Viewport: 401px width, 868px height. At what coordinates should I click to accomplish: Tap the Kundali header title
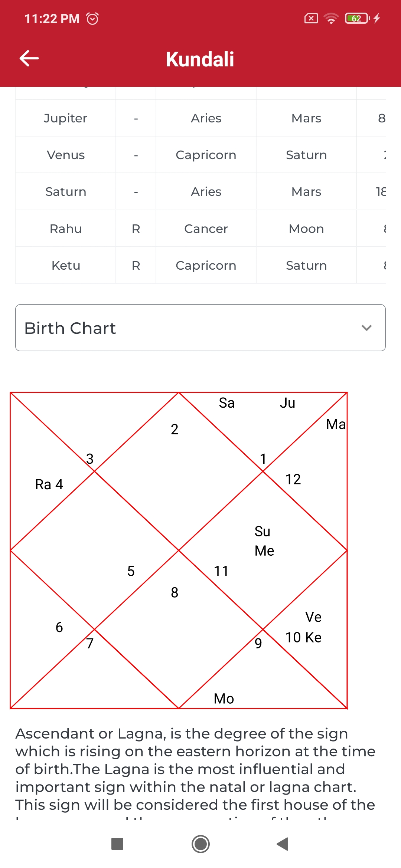[200, 59]
